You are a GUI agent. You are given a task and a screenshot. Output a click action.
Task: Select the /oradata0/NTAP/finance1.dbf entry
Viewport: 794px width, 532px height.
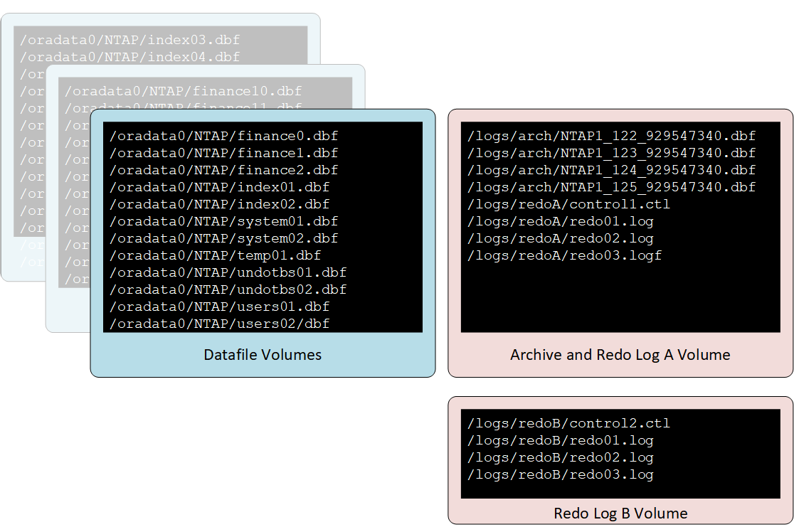pyautogui.click(x=224, y=154)
